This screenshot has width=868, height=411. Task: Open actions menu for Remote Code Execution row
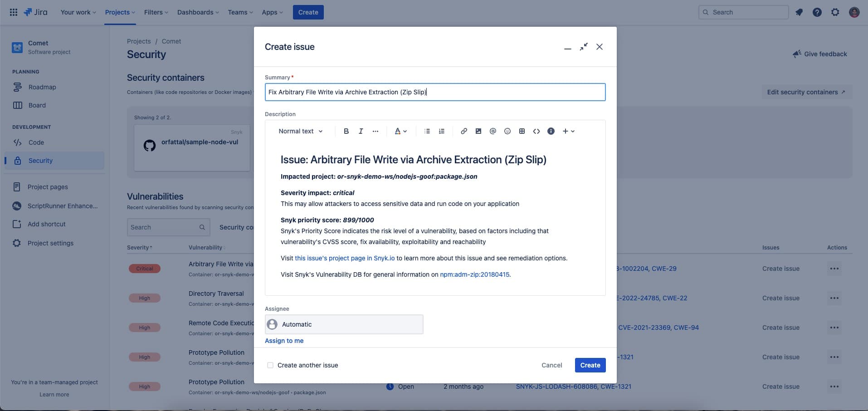point(834,328)
